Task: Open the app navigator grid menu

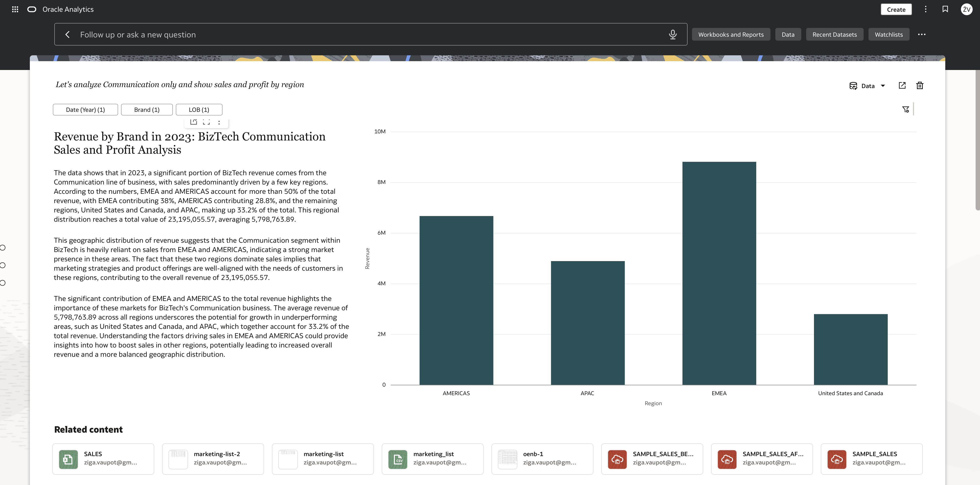Action: (15, 9)
